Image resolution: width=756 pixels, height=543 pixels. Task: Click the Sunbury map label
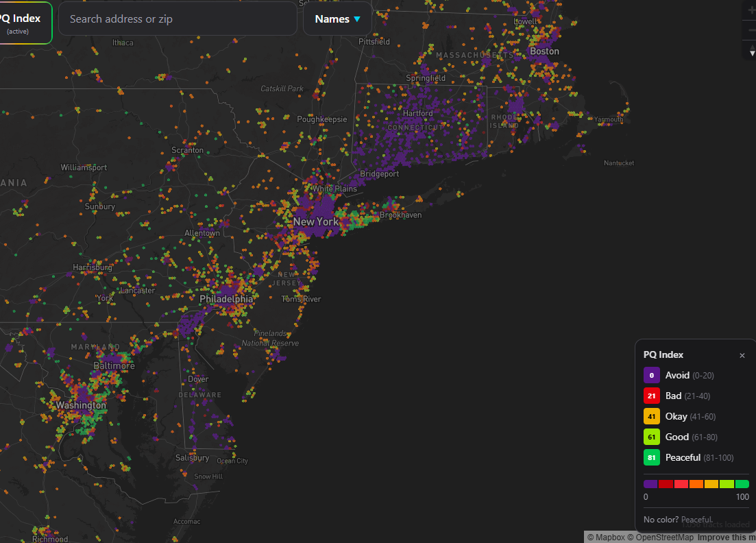pos(100,206)
